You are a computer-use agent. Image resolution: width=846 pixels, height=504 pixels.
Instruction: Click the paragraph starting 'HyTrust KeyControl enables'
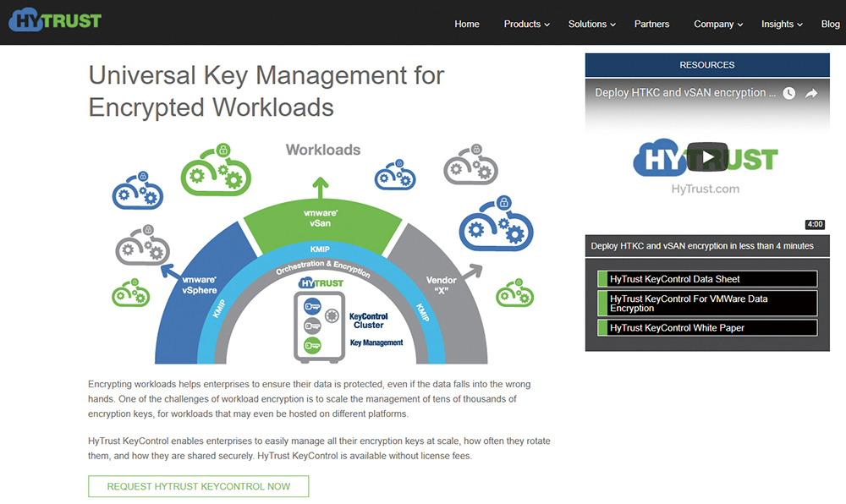coord(320,448)
